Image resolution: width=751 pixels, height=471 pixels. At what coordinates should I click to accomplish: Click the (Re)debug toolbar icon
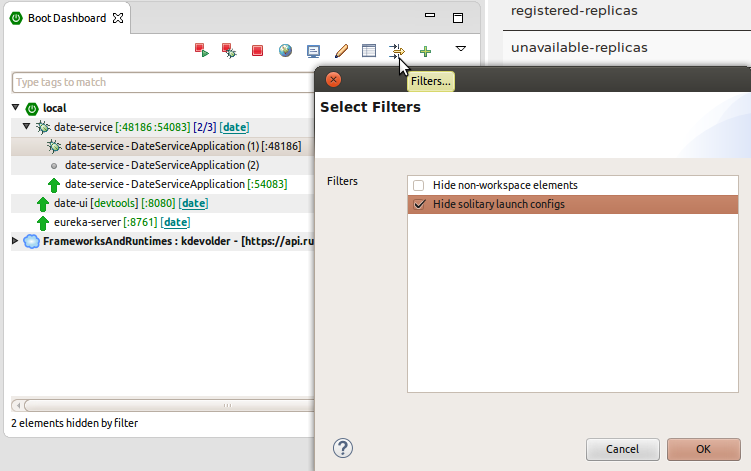point(228,50)
